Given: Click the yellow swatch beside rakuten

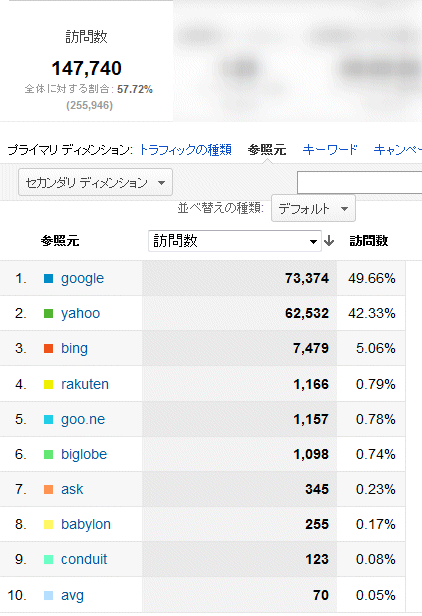Looking at the screenshot, I should (x=48, y=384).
